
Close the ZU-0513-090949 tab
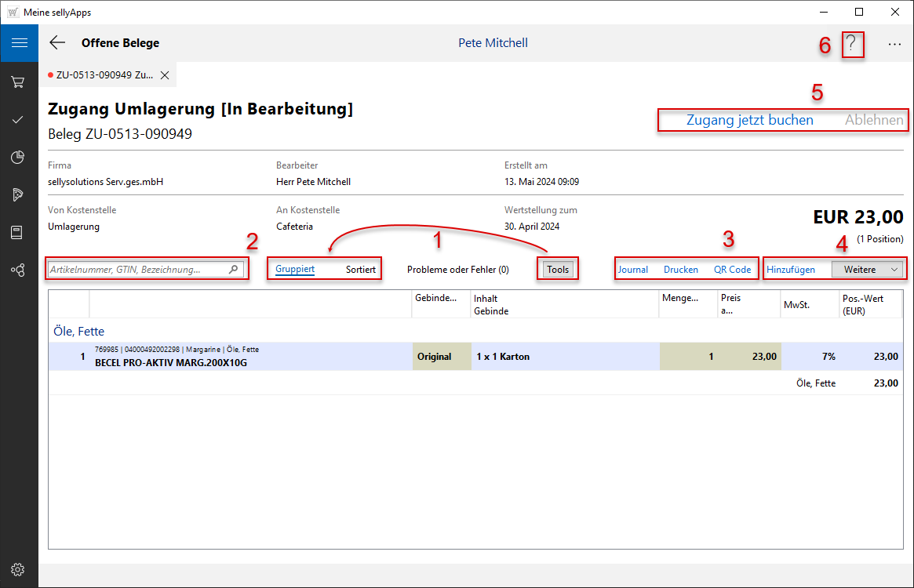pyautogui.click(x=165, y=75)
